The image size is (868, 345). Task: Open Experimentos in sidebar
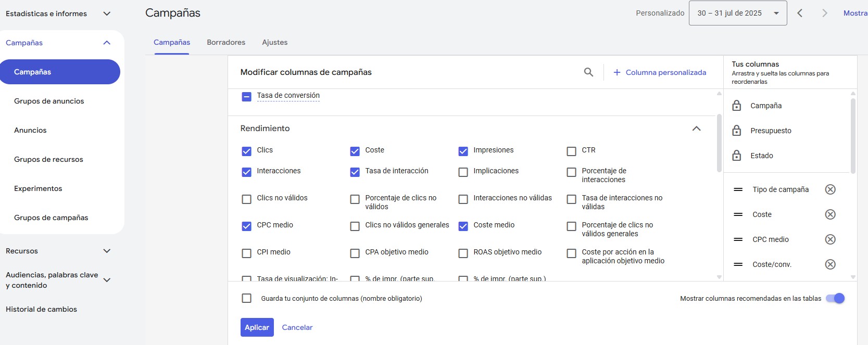tap(38, 188)
